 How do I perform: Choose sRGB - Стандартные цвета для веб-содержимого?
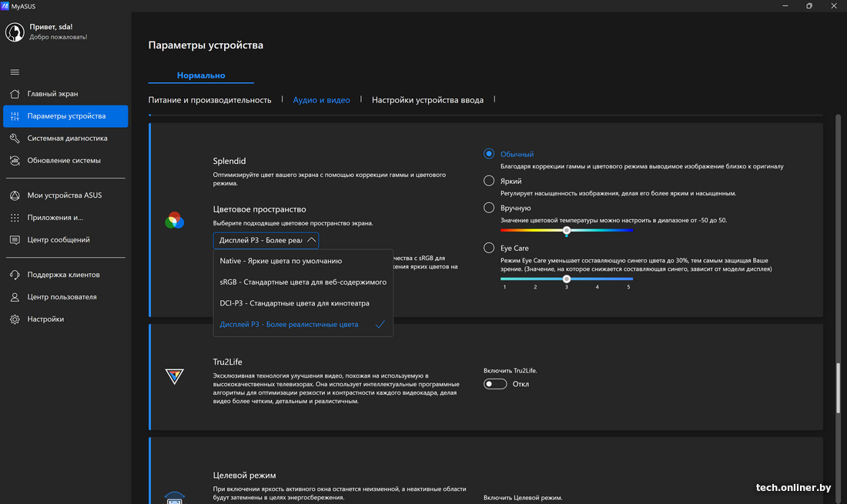303,282
